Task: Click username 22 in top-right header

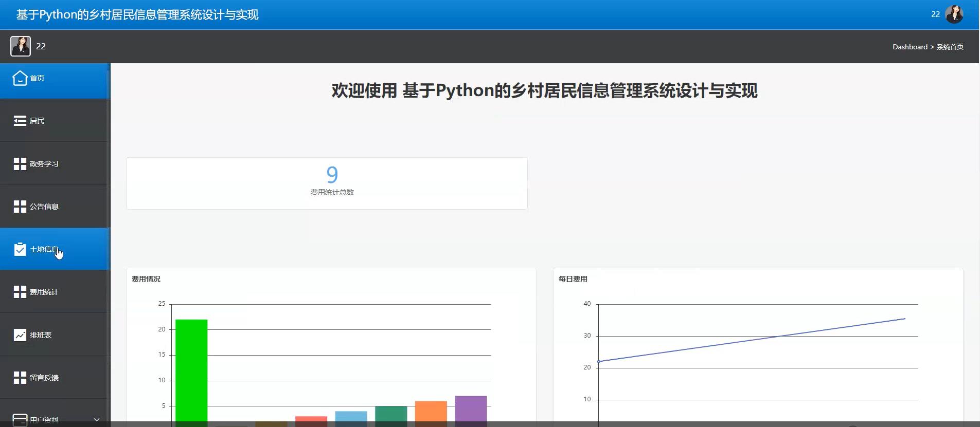Action: click(935, 14)
